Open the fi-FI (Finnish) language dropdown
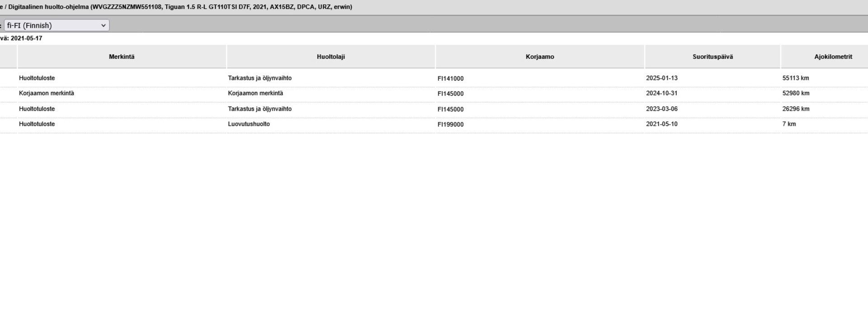The image size is (868, 312). (57, 25)
